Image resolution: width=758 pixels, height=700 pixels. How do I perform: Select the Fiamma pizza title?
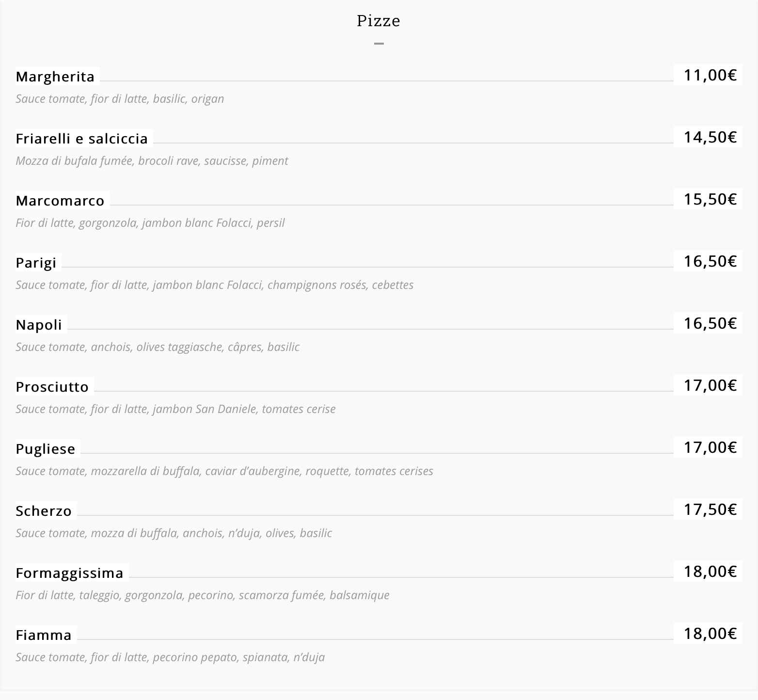pyautogui.click(x=44, y=635)
